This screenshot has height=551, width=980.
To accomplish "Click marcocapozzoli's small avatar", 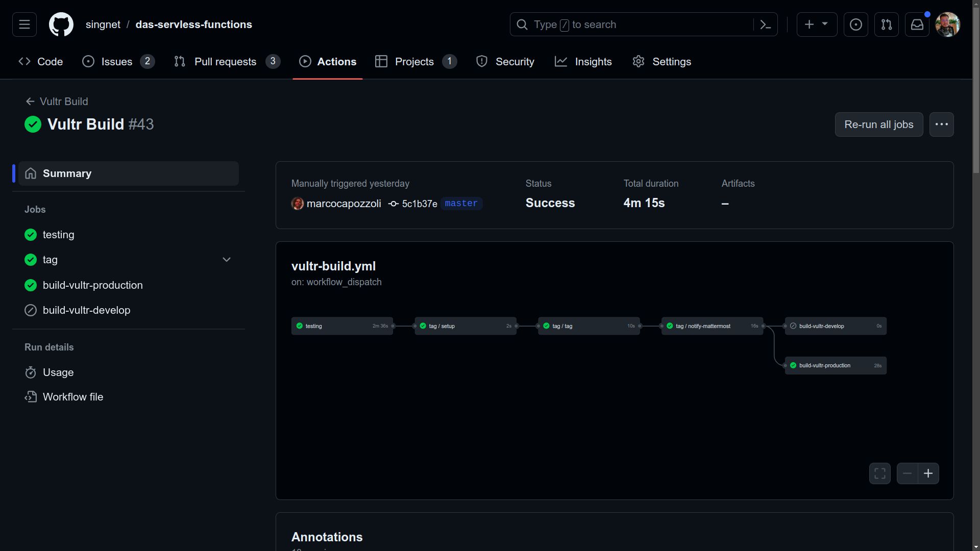I will [298, 204].
